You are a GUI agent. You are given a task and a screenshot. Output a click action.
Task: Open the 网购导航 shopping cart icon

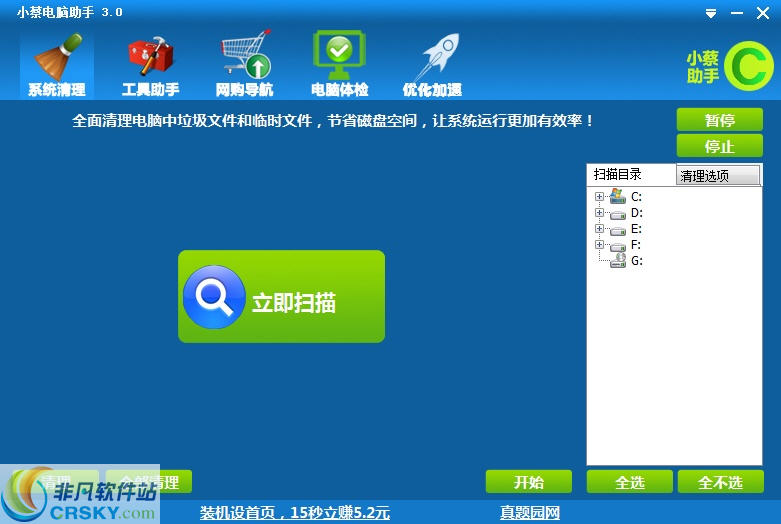(246, 54)
